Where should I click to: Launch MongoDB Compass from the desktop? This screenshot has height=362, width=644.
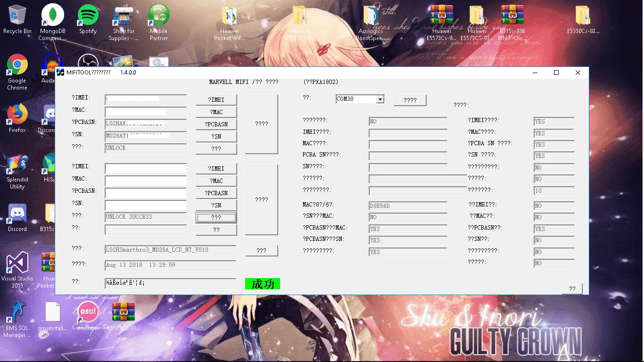click(53, 22)
